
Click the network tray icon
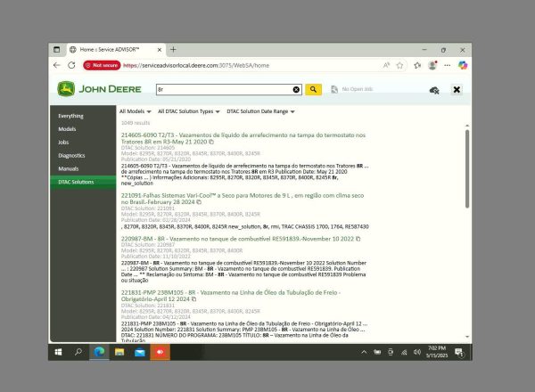coord(404,352)
